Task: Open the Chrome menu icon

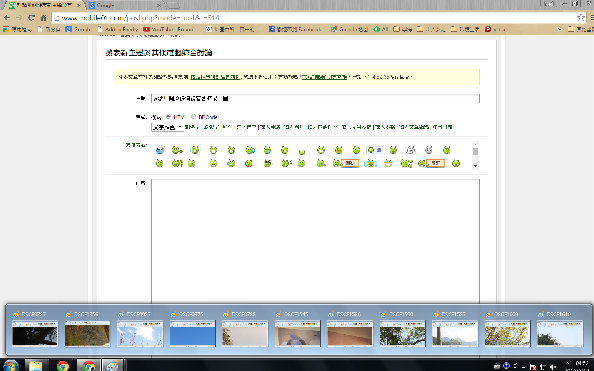Action: (592, 18)
